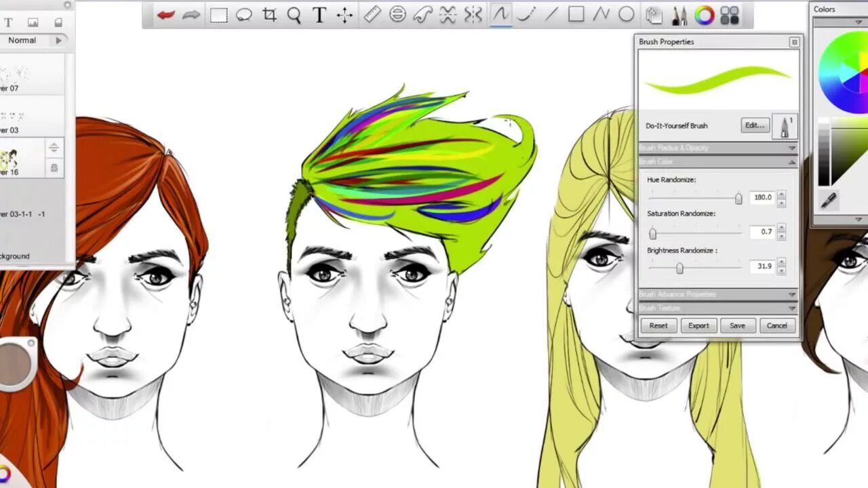Viewport: 868px width, 488px height.
Task: Toggle the Y symmetry tool
Action: point(473,15)
